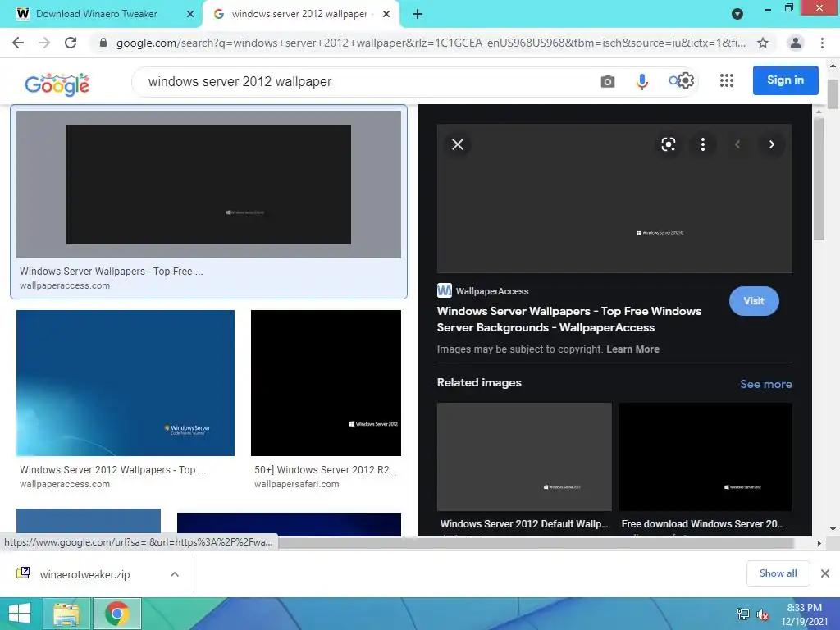Start voice search with the microphone
The image size is (840, 630).
(641, 81)
